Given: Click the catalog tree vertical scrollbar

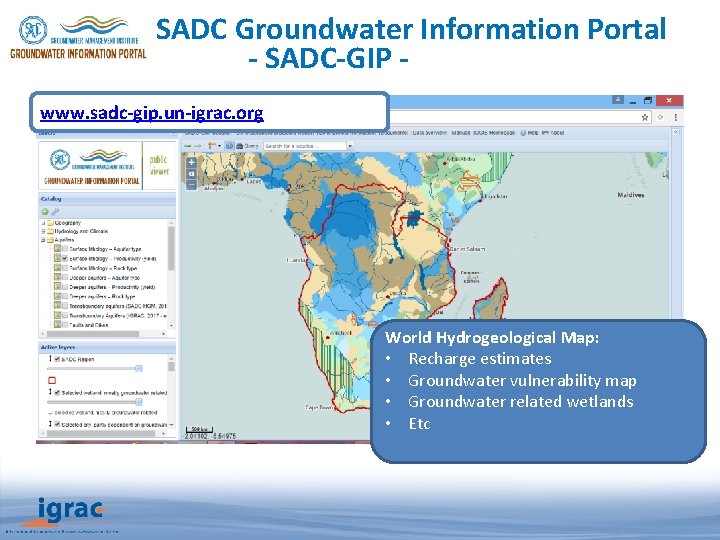Looking at the screenshot, I should click(171, 248).
